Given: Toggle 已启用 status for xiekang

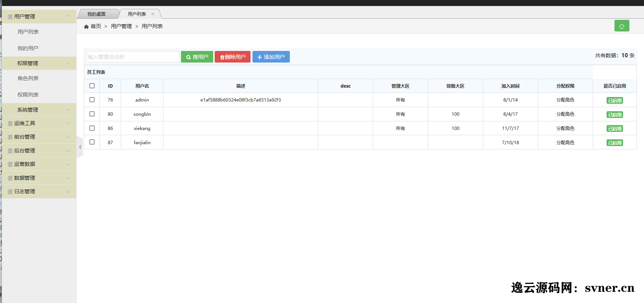Looking at the screenshot, I should pyautogui.click(x=615, y=128).
